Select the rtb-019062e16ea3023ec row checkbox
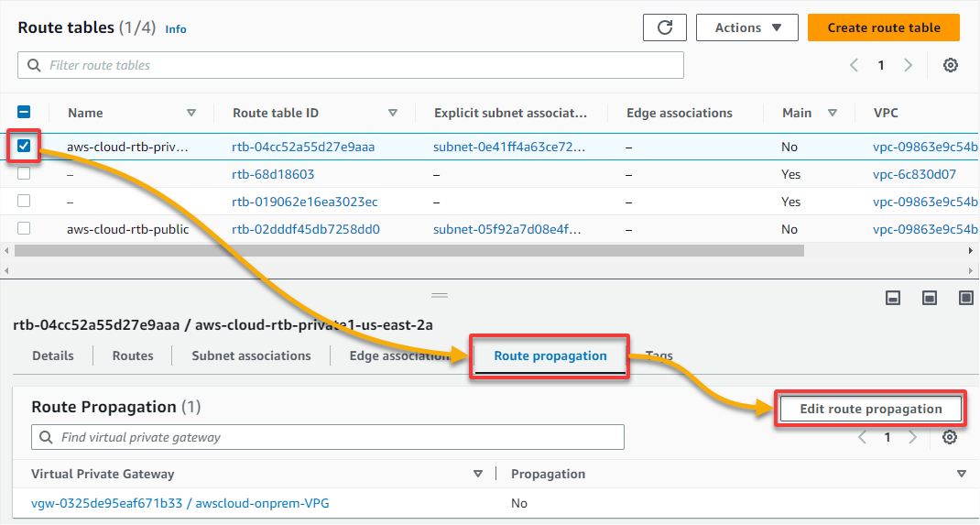 (24, 202)
